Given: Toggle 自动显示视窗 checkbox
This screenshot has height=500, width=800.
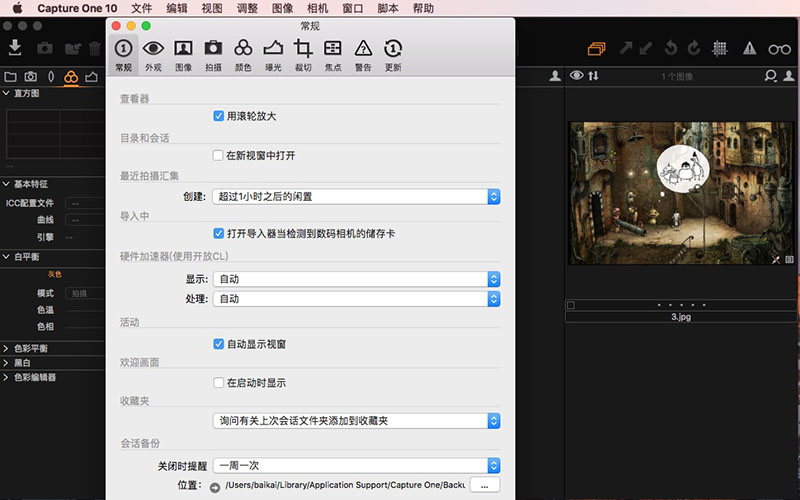Looking at the screenshot, I should (x=218, y=344).
